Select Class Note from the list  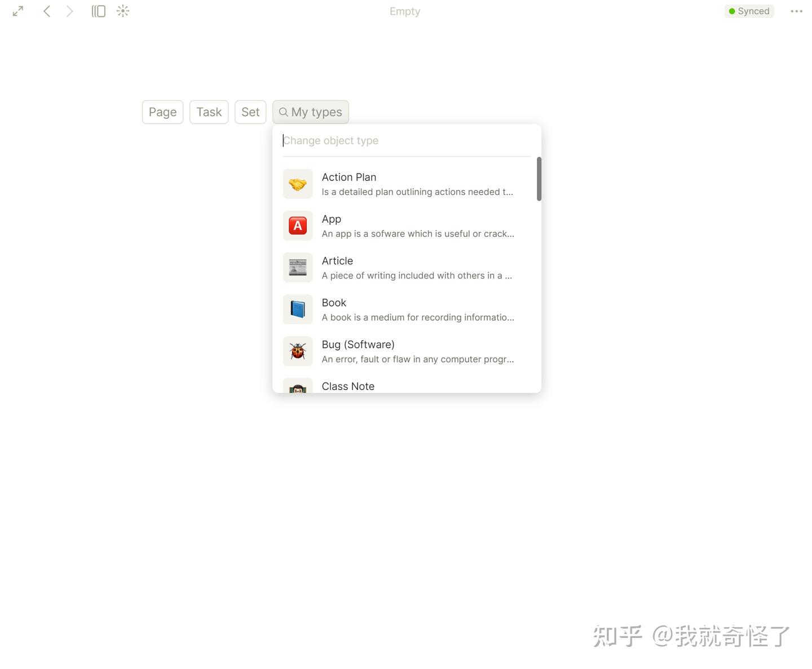coord(407,386)
